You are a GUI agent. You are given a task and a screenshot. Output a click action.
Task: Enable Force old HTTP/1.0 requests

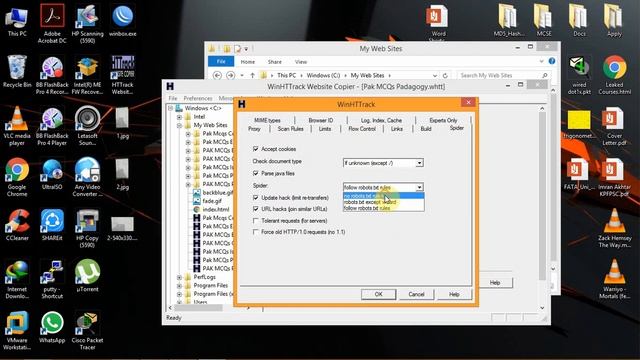coord(256,232)
